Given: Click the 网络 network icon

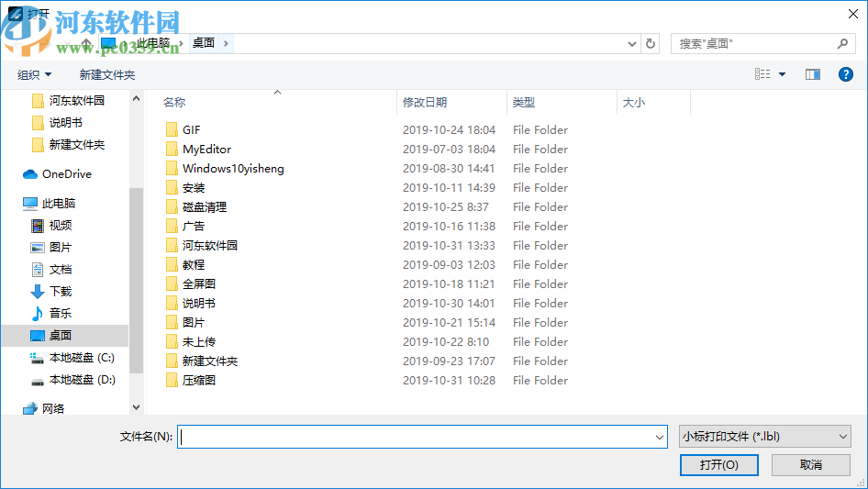Looking at the screenshot, I should [30, 408].
